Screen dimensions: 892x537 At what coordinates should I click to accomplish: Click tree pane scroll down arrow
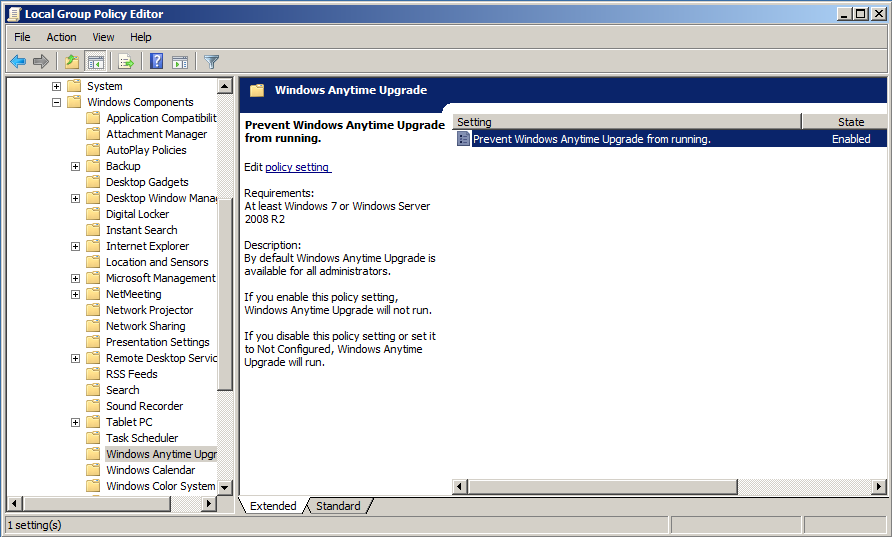click(x=225, y=488)
